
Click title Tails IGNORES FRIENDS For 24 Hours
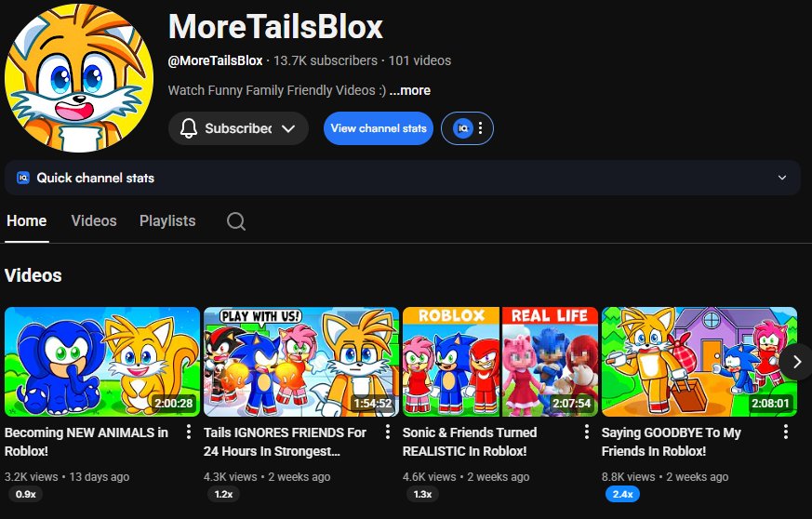(x=285, y=442)
